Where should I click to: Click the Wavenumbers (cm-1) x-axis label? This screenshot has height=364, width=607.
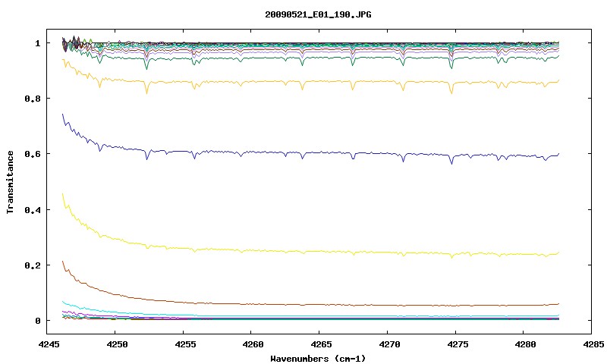point(318,359)
